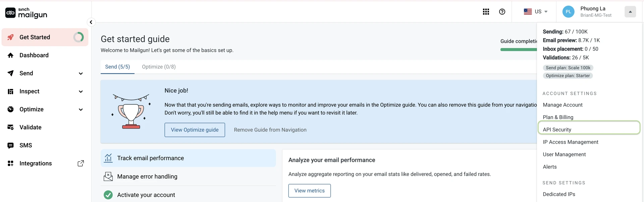Select Manage error handling step
This screenshot has height=202, width=644.
(x=188, y=177)
